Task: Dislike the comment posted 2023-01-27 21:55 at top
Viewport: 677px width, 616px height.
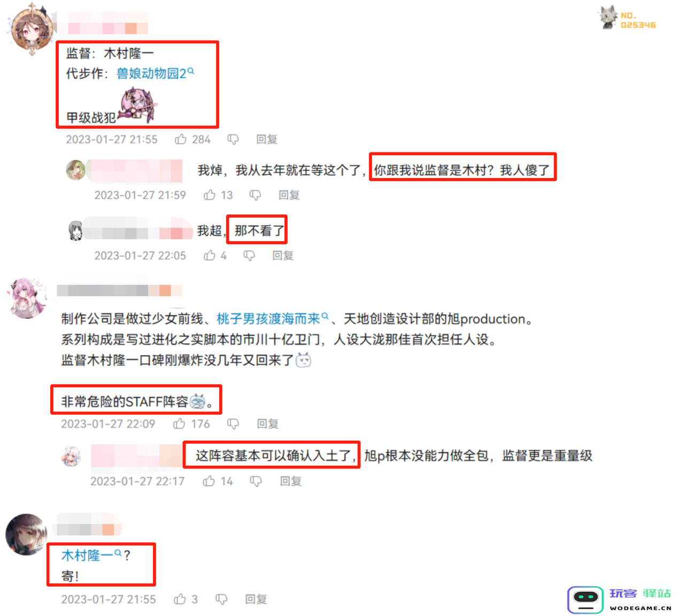Action: [233, 140]
